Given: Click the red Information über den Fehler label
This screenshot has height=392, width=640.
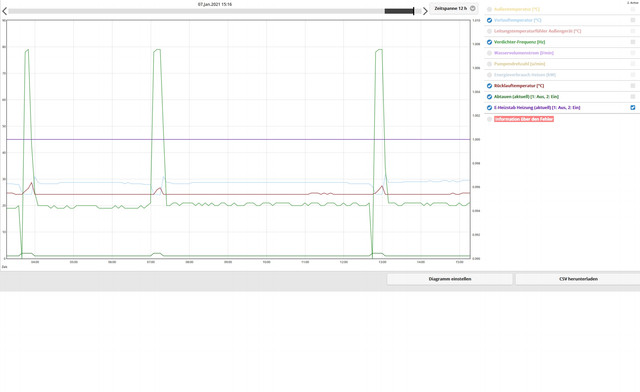Looking at the screenshot, I should tap(524, 119).
